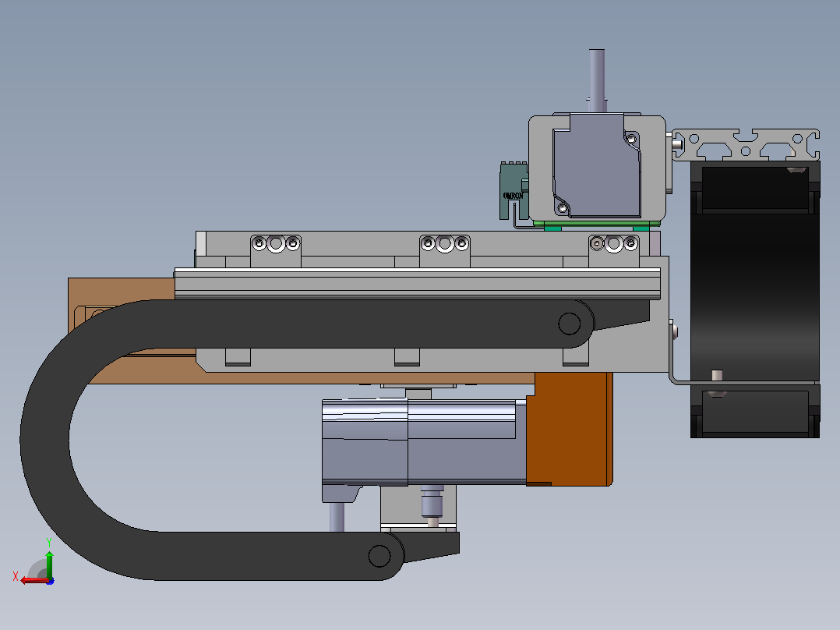Select the aluminum extrusion profile
Image resolution: width=840 pixels, height=630 pixels.
[x=746, y=144]
